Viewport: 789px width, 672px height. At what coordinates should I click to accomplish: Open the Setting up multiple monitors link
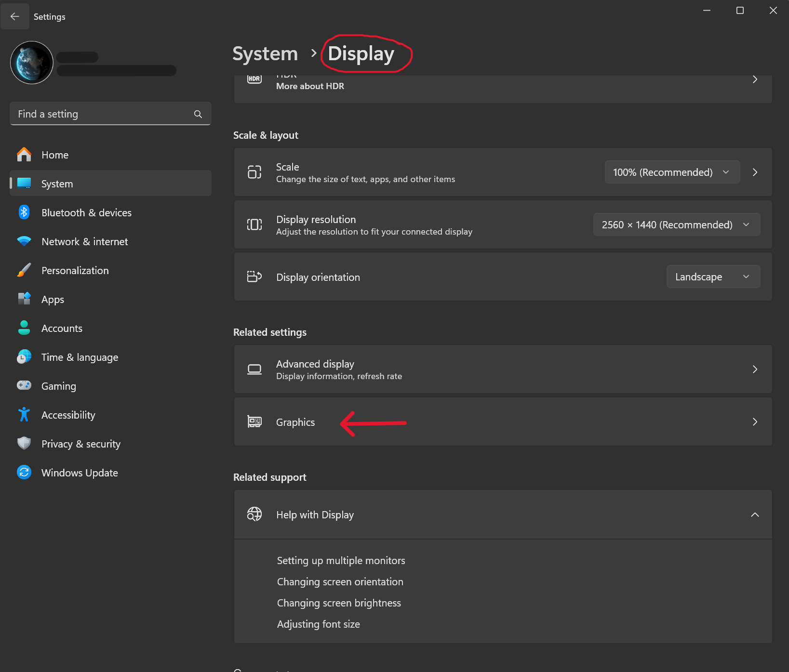point(340,560)
